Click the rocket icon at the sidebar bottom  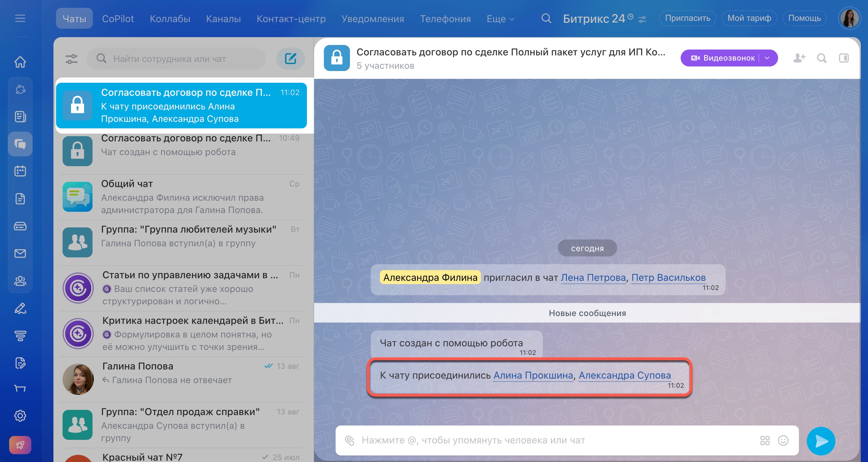click(x=20, y=445)
